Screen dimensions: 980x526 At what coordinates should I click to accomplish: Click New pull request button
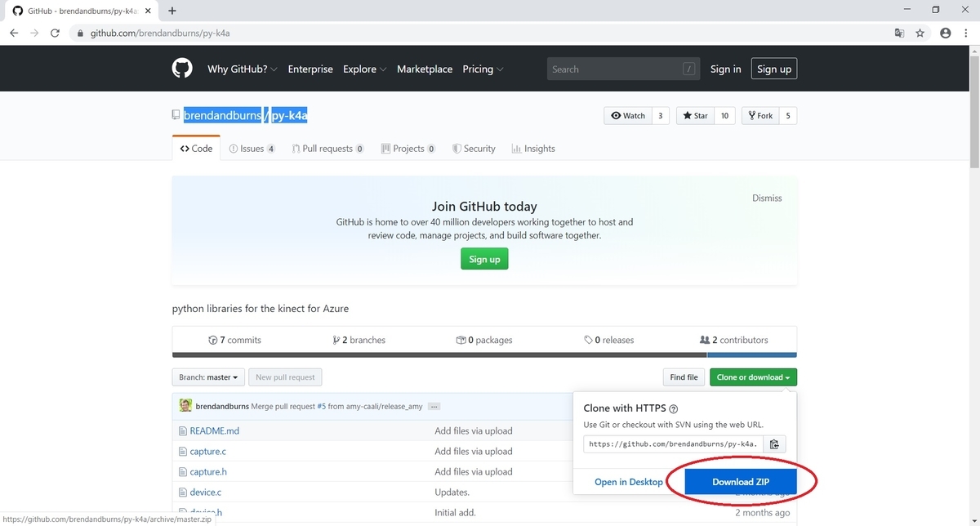[285, 377]
